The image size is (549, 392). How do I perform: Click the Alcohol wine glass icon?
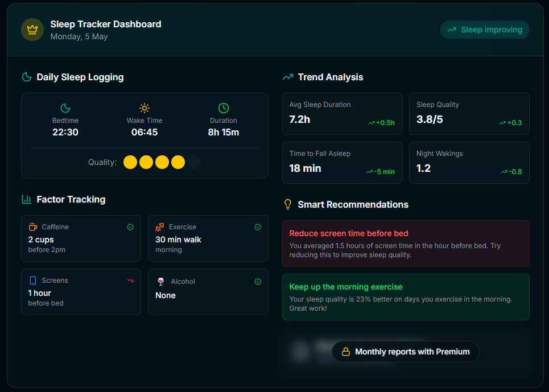tap(160, 282)
